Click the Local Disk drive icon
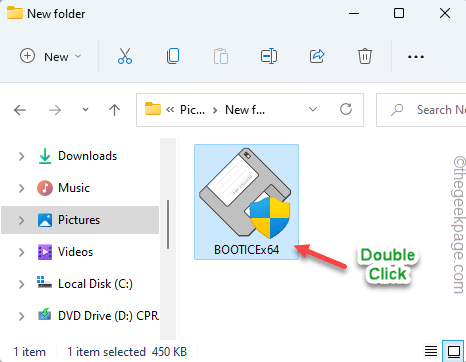Image resolution: width=466 pixels, height=362 pixels. [44, 282]
